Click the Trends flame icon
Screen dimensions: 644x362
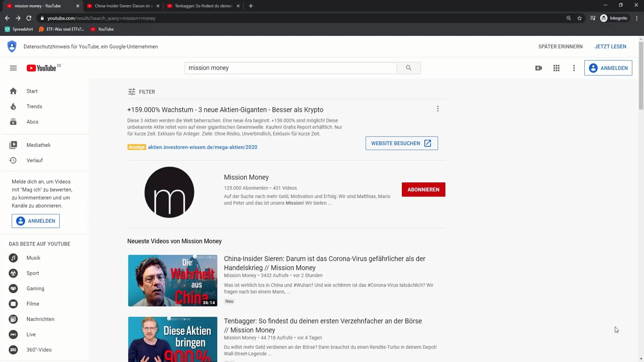tap(13, 107)
